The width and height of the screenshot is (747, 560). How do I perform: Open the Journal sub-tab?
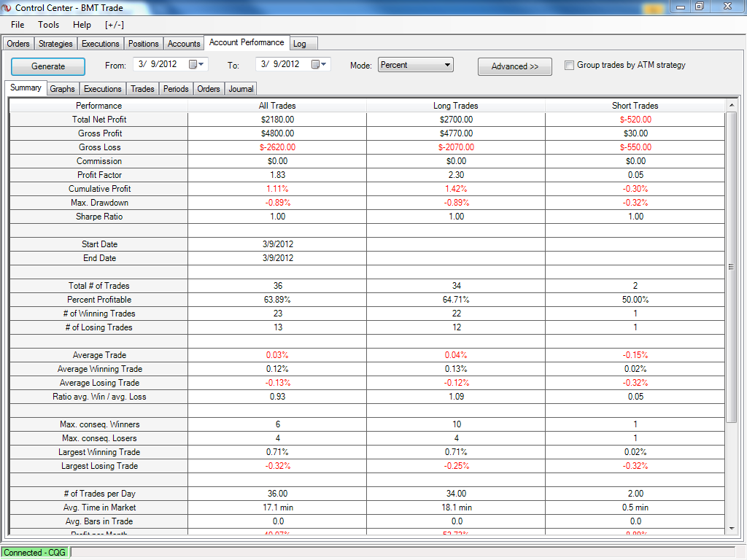click(241, 88)
